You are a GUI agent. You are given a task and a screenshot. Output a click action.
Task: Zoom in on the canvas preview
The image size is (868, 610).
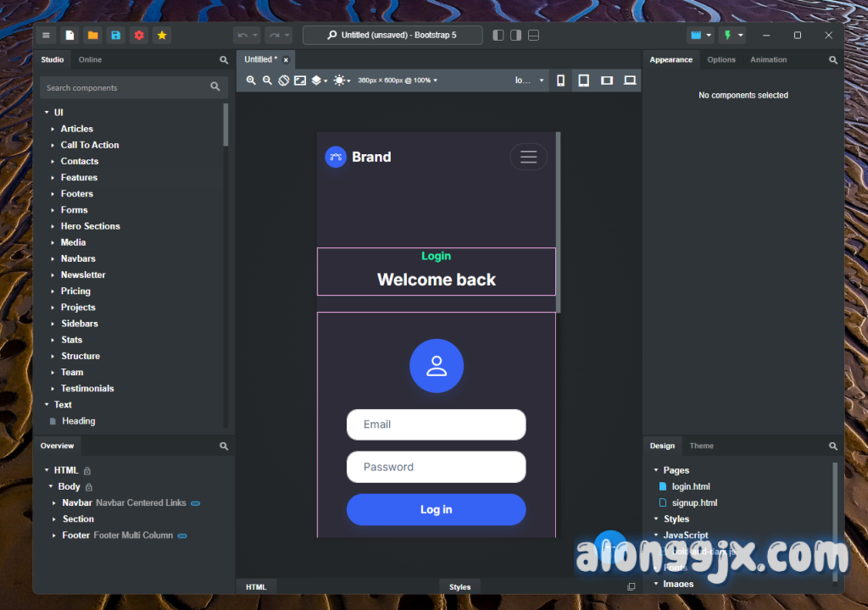point(251,80)
